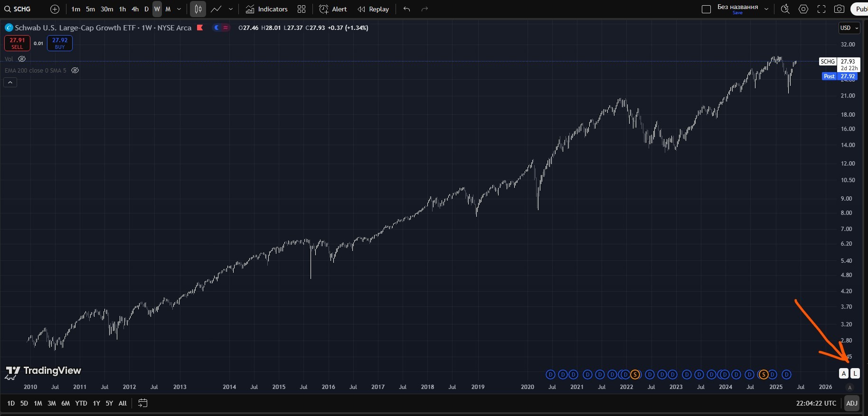Click the 27.92 BUY button
The image size is (868, 416).
point(60,43)
